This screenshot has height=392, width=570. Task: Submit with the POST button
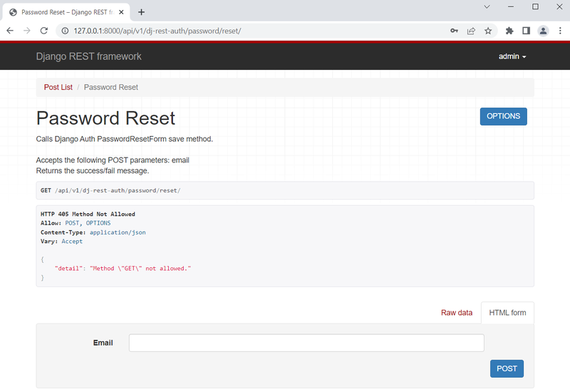click(507, 368)
